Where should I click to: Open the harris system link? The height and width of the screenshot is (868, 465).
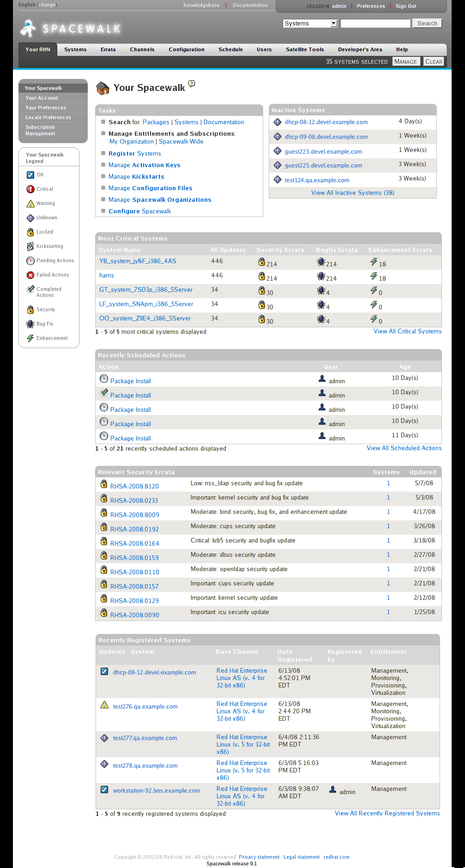coord(107,275)
